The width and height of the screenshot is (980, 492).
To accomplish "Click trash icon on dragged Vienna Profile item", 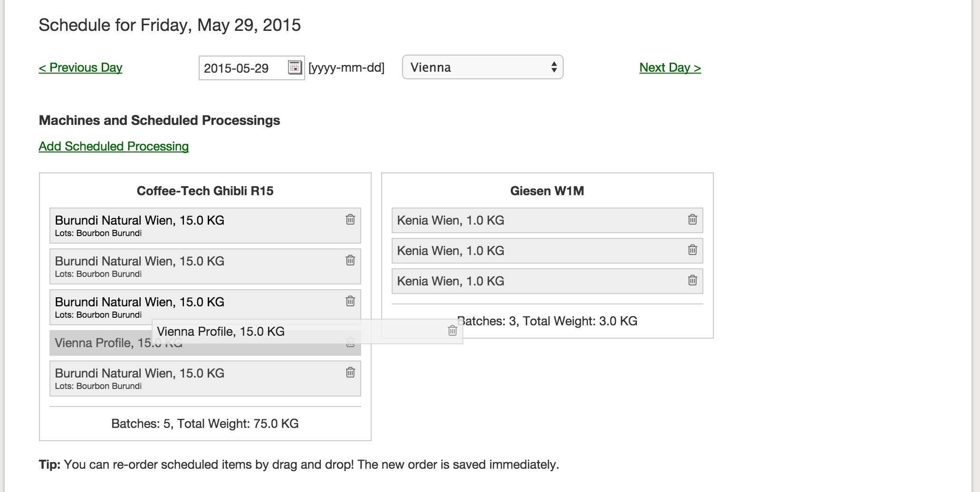I will tap(452, 331).
